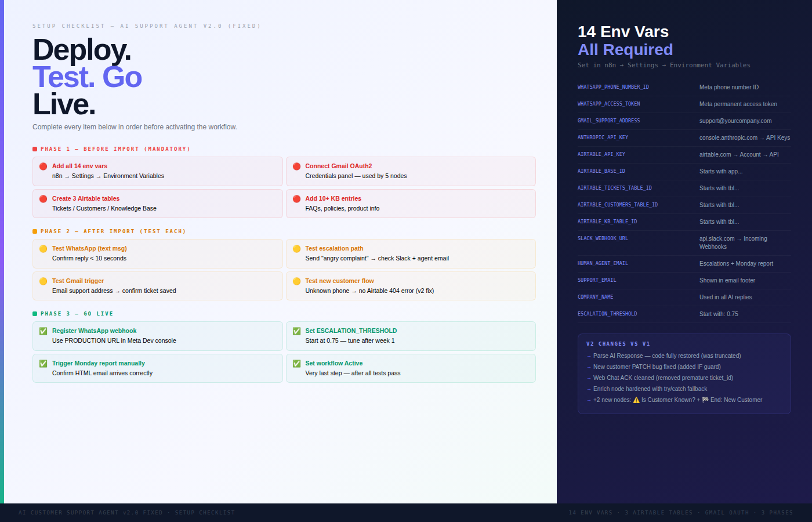The image size is (812, 522).
Task: Click AIRTABLE_KB_TABLE_ID variable name
Action: tap(607, 222)
